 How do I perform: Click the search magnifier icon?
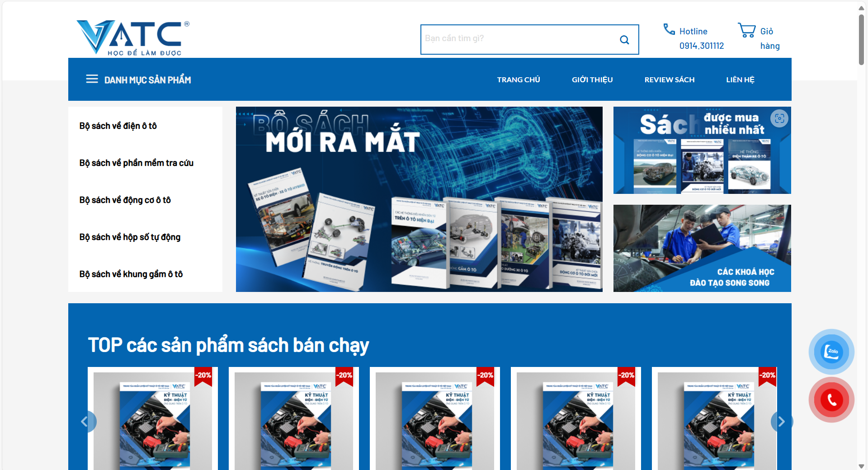624,40
